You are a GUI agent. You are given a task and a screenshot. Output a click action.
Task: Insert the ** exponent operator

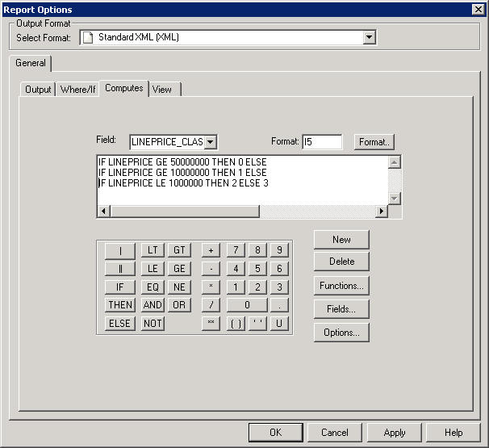211,324
